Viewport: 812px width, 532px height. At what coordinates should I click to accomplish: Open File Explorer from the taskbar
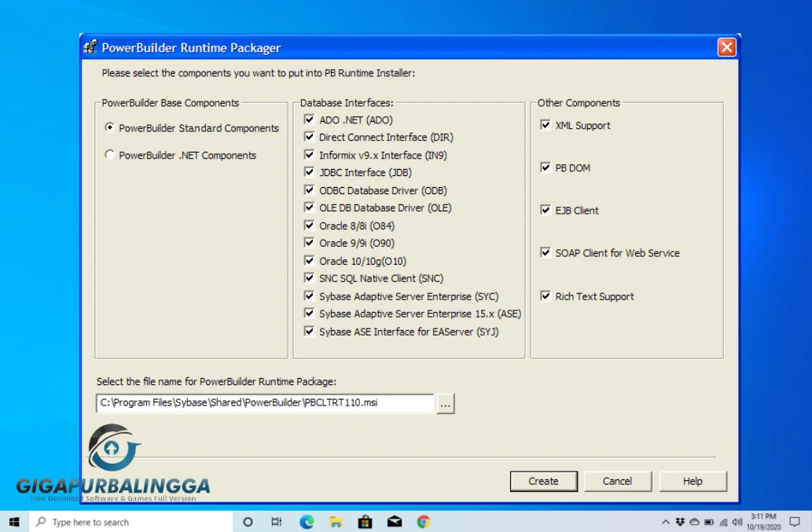tap(336, 521)
